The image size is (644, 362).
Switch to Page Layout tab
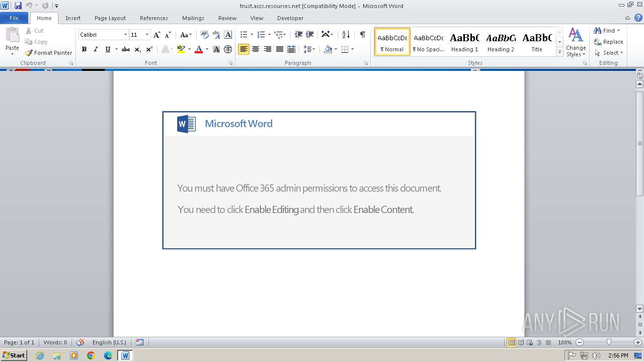tap(110, 18)
